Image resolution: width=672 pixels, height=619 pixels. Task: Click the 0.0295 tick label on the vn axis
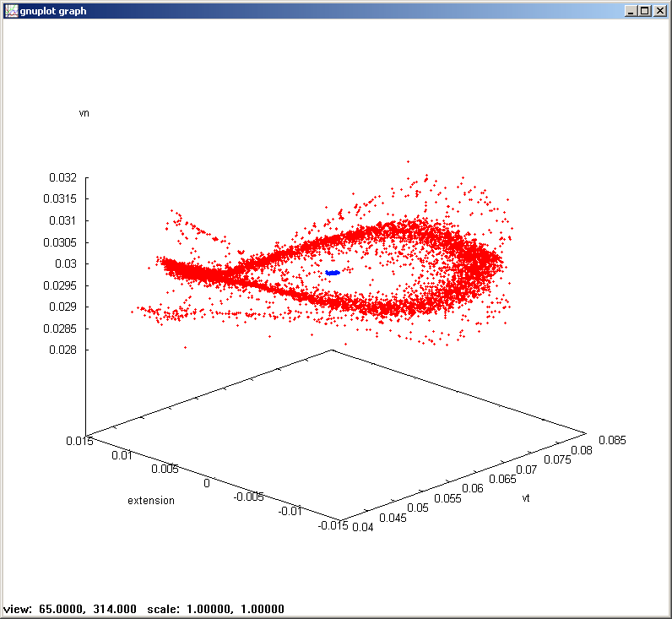pyautogui.click(x=60, y=285)
